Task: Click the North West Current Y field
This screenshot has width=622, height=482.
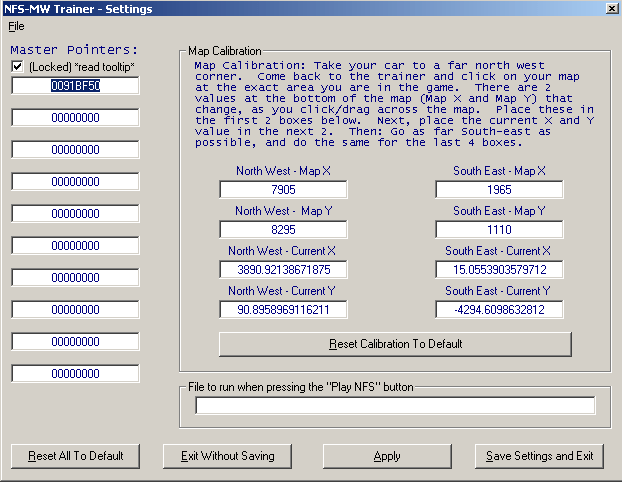Action: [283, 309]
